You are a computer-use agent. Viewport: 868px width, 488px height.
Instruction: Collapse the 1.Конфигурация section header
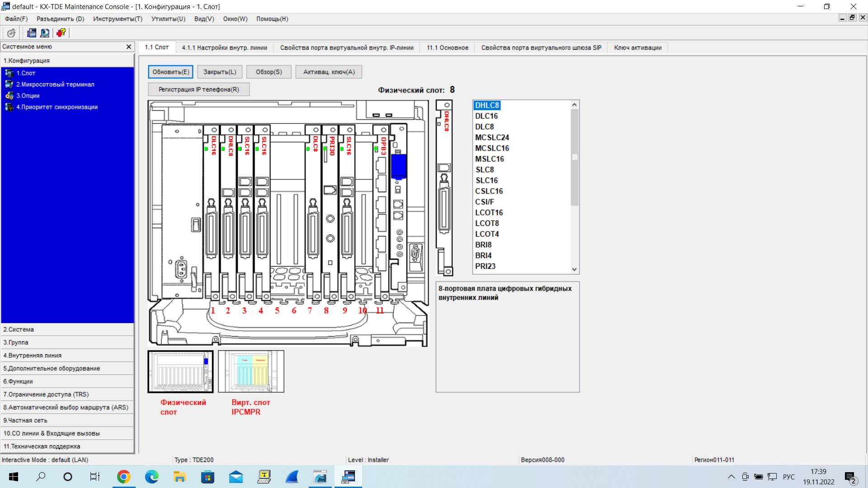click(x=67, y=61)
